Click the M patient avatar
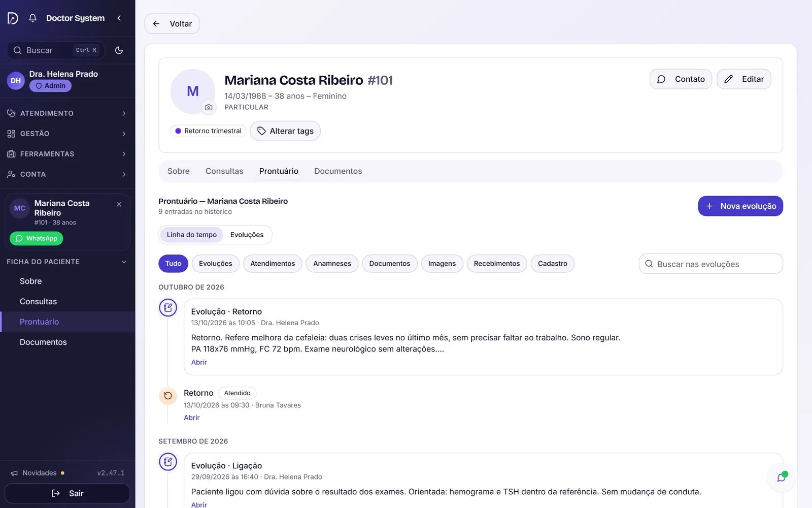The image size is (812, 508). (193, 91)
